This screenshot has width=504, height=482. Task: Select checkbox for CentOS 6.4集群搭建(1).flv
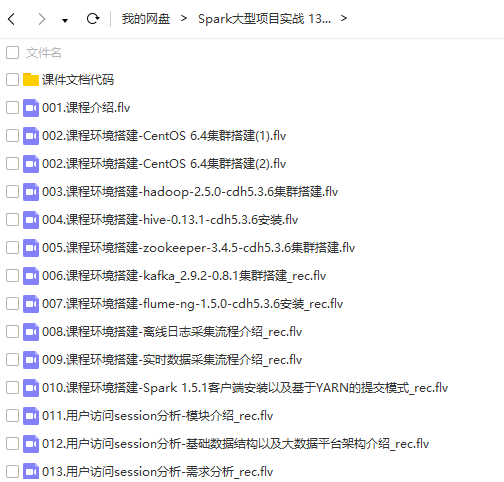click(12, 136)
